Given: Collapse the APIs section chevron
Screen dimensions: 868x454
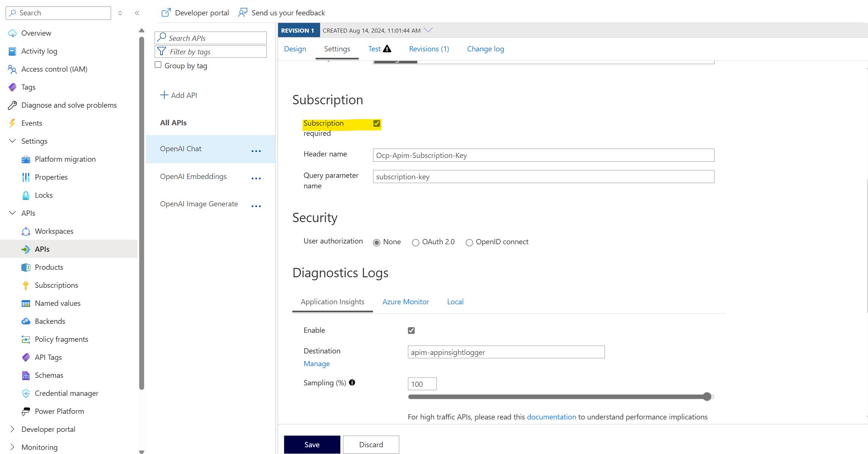Looking at the screenshot, I should coord(12,213).
